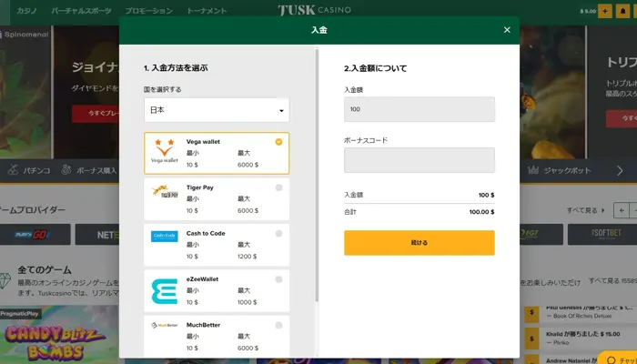This screenshot has width=637, height=364.
Task: Open Candy Blitz Bombs game thumbnail
Action: click(x=59, y=335)
